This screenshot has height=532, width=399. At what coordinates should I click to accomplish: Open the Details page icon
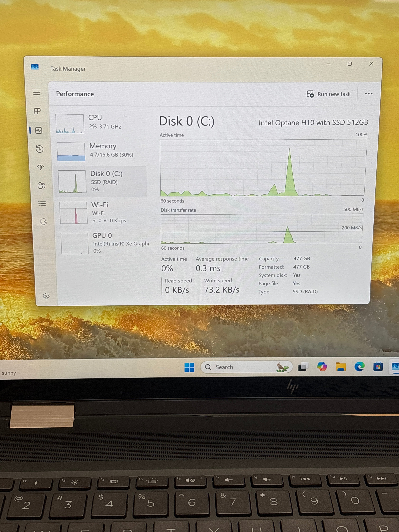[x=42, y=203]
